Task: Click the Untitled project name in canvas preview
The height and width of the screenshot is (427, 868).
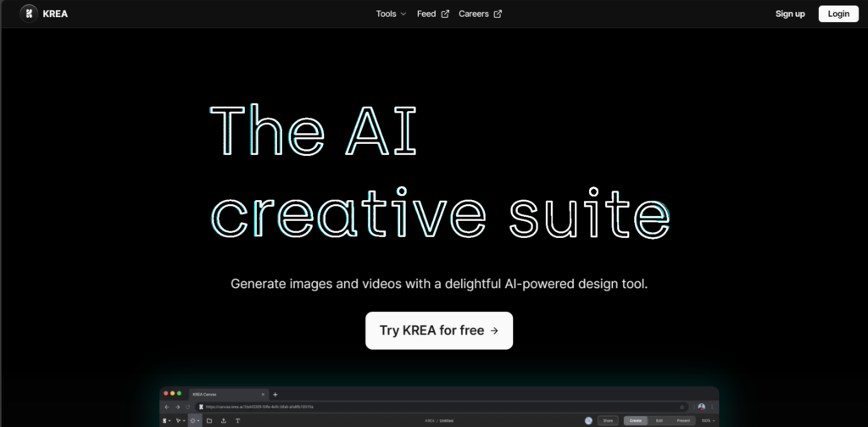Action: (x=446, y=421)
